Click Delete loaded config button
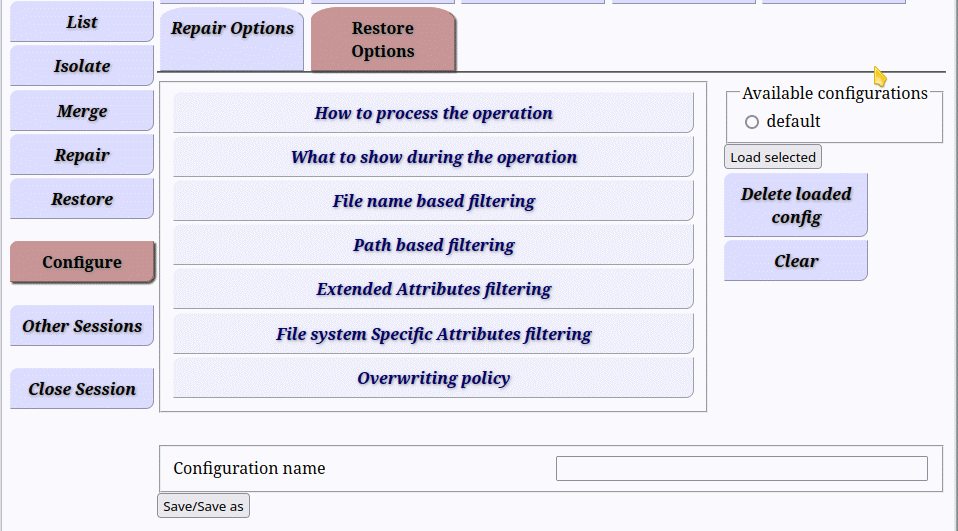The height and width of the screenshot is (531, 958). 795,205
